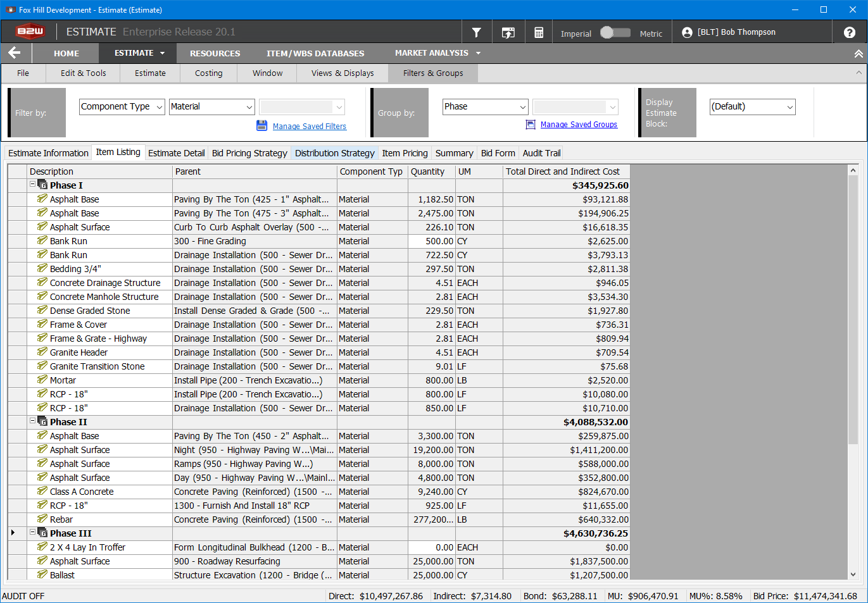This screenshot has height=603, width=868.
Task: Collapse the Phase III group
Action: 33,532
